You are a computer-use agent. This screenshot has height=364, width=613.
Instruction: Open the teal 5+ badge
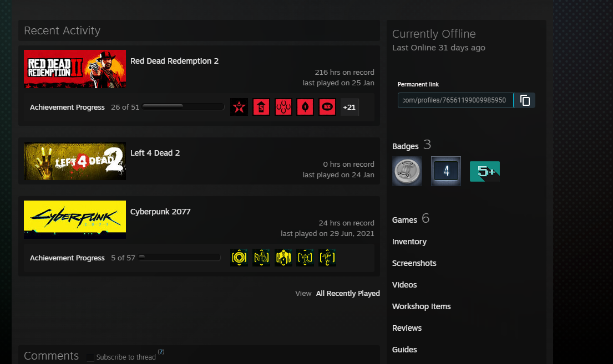(x=485, y=171)
